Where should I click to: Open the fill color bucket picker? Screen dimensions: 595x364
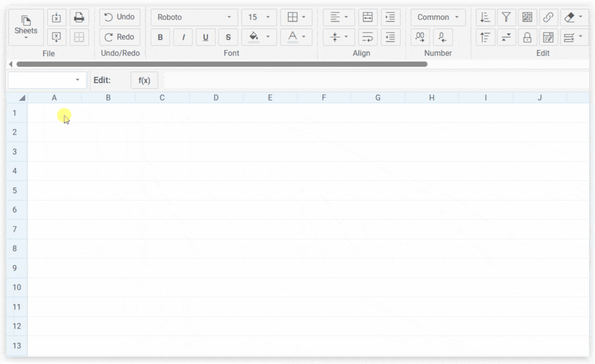point(259,37)
